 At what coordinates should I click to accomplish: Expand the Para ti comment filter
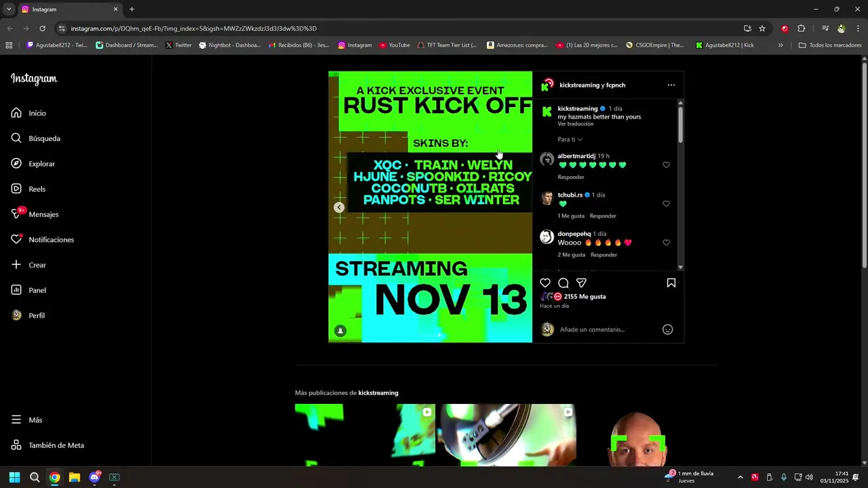pos(570,140)
